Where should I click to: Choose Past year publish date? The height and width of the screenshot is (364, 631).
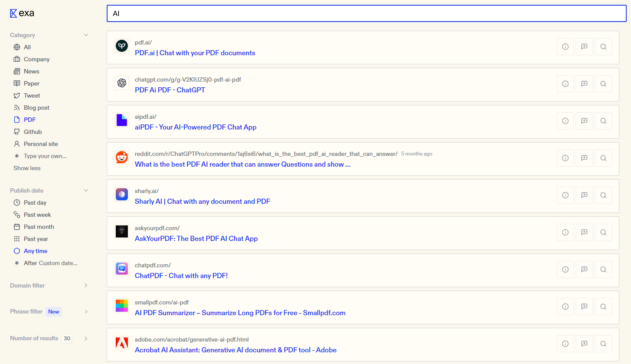(31, 239)
